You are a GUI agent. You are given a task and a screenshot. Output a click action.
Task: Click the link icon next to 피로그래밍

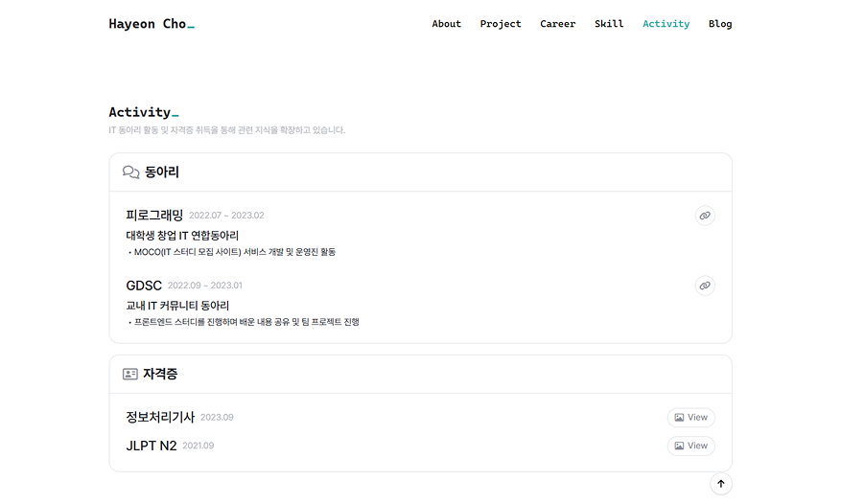point(705,216)
